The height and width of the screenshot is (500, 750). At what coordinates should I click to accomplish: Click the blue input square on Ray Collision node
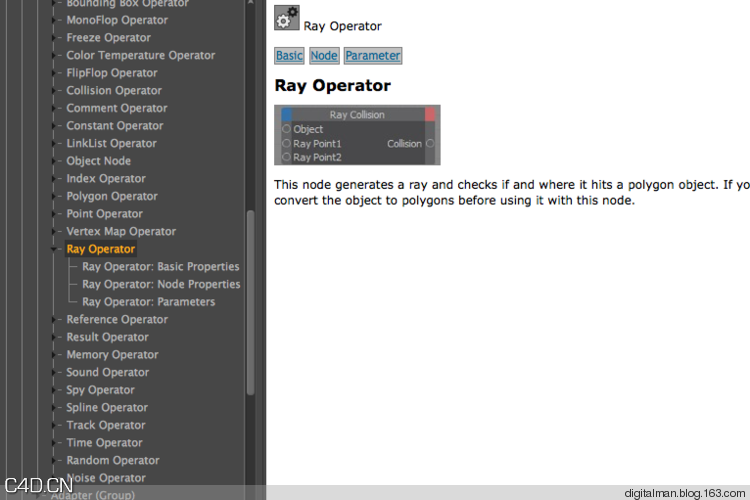287,115
